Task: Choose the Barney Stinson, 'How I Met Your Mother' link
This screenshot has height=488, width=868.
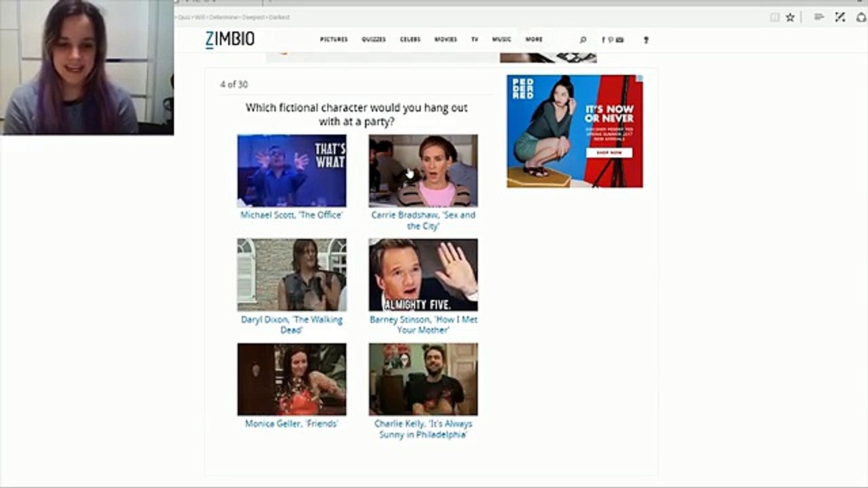Action: (x=423, y=325)
